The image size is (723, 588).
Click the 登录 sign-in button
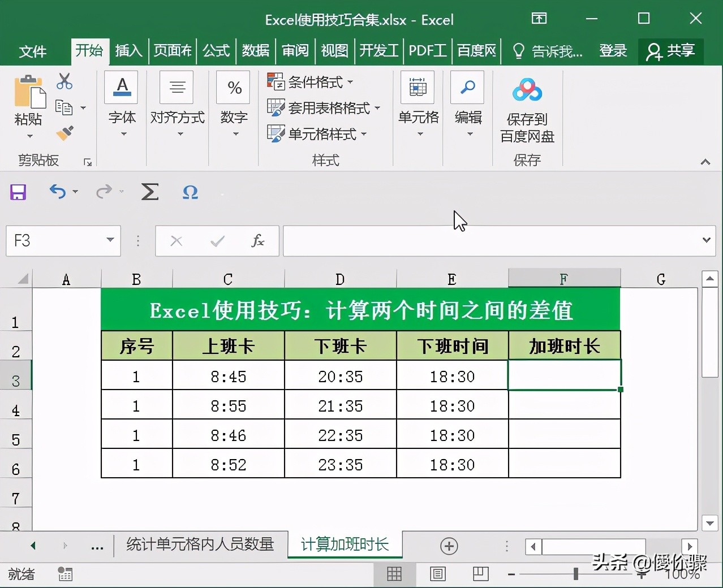point(613,51)
